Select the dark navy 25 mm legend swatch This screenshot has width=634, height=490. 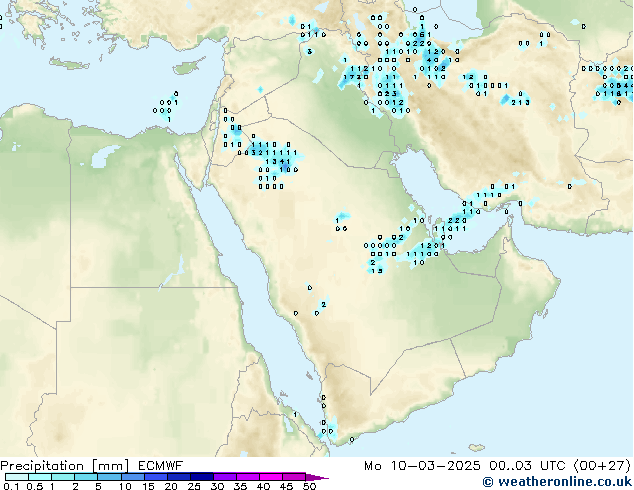pos(202,477)
